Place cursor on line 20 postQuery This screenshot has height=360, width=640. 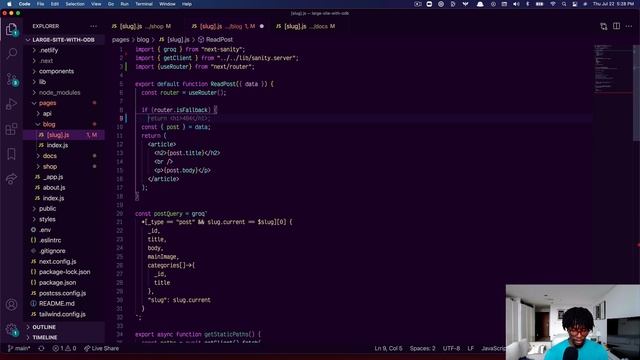pos(168,213)
